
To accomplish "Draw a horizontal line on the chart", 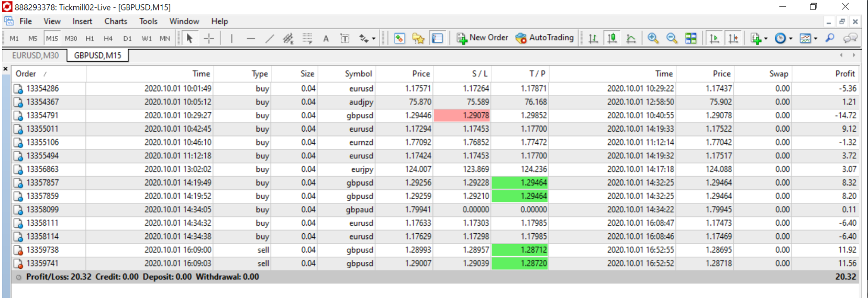I will pos(251,38).
